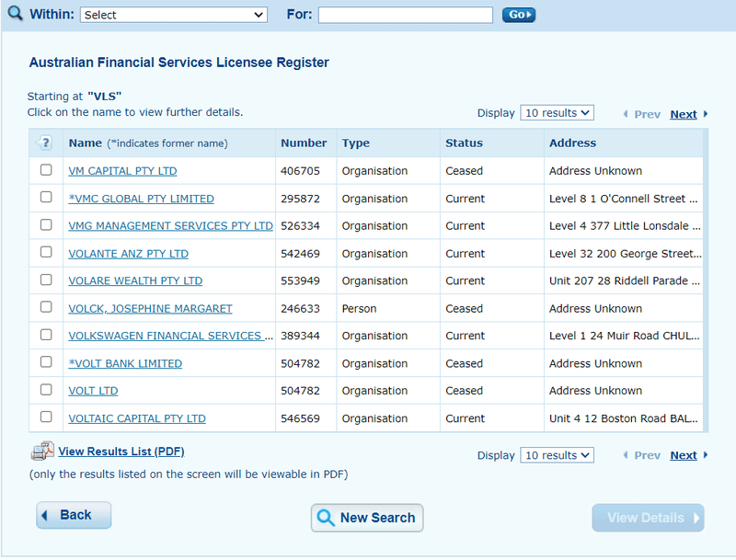
Task: Go to Next page above the table
Action: (x=684, y=114)
